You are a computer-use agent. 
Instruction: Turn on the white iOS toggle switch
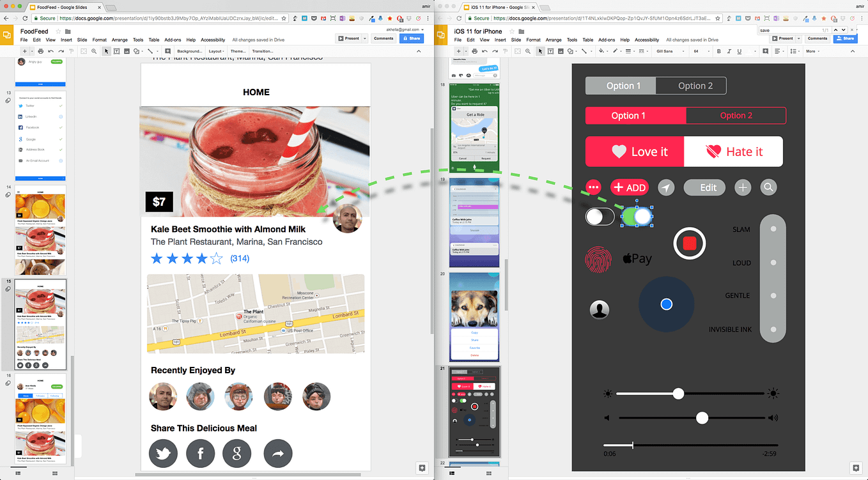click(599, 216)
